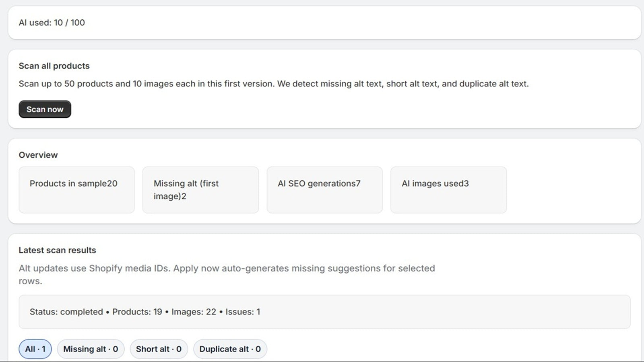Select the All · 1 filter chip
The width and height of the screenshot is (644, 362).
[x=35, y=349]
